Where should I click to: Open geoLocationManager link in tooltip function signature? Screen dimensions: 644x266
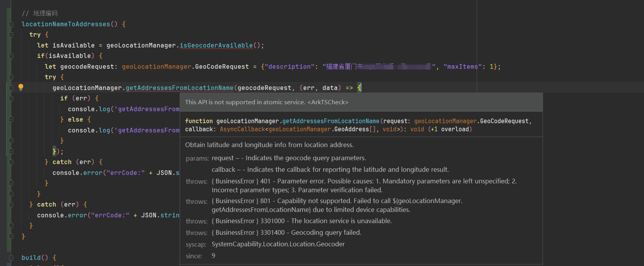click(247, 121)
